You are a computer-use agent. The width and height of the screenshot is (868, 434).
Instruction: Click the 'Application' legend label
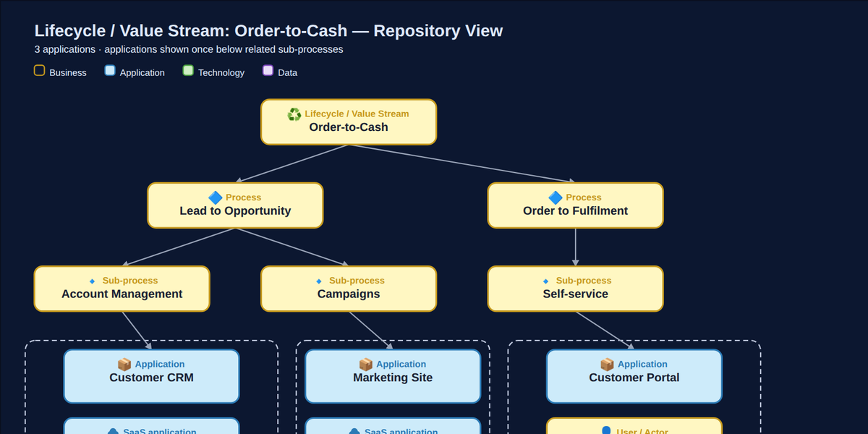142,72
